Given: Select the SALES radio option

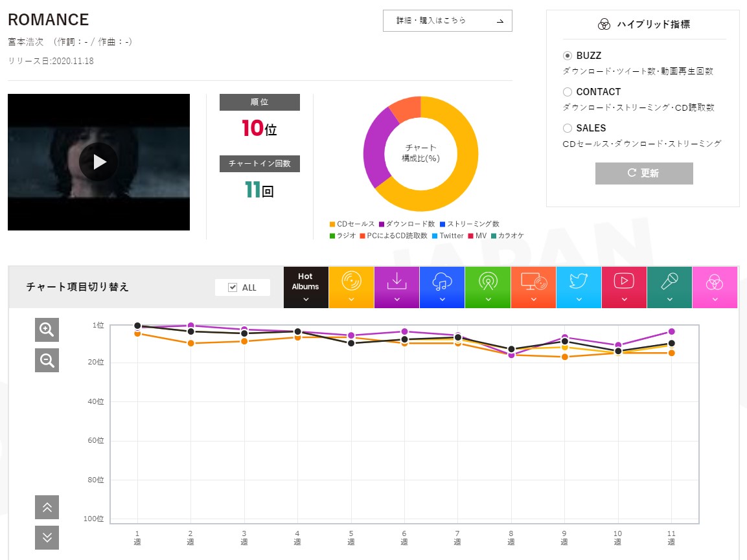Looking at the screenshot, I should click(x=567, y=128).
